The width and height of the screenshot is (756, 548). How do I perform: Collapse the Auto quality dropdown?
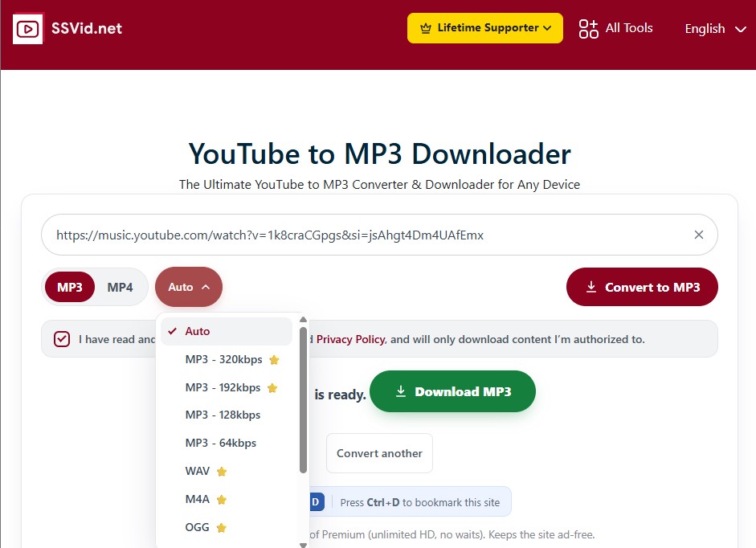189,287
